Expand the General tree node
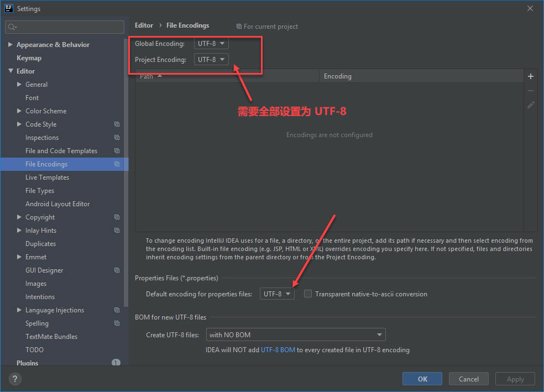Image resolution: width=544 pixels, height=392 pixels. (19, 84)
